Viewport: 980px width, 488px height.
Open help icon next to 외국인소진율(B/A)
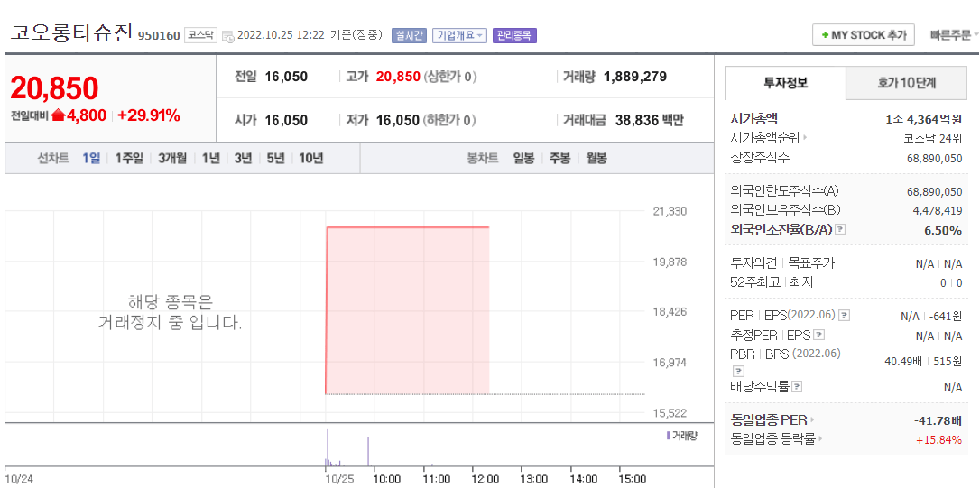tap(840, 230)
